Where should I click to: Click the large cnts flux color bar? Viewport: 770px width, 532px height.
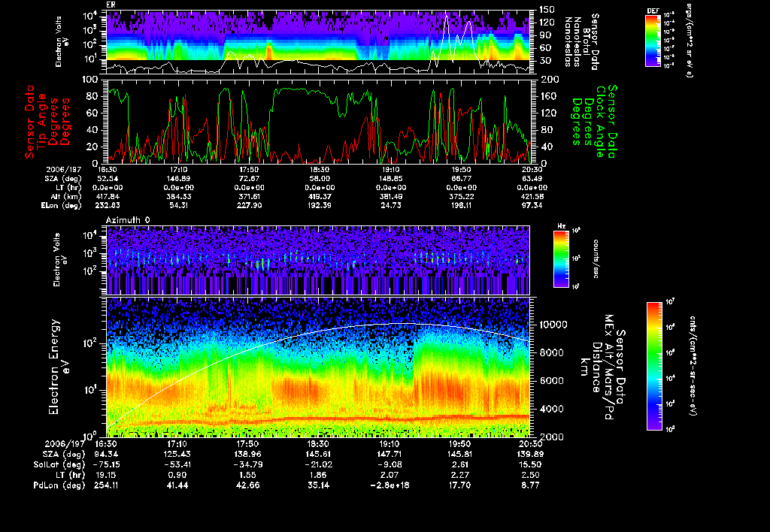click(654, 366)
